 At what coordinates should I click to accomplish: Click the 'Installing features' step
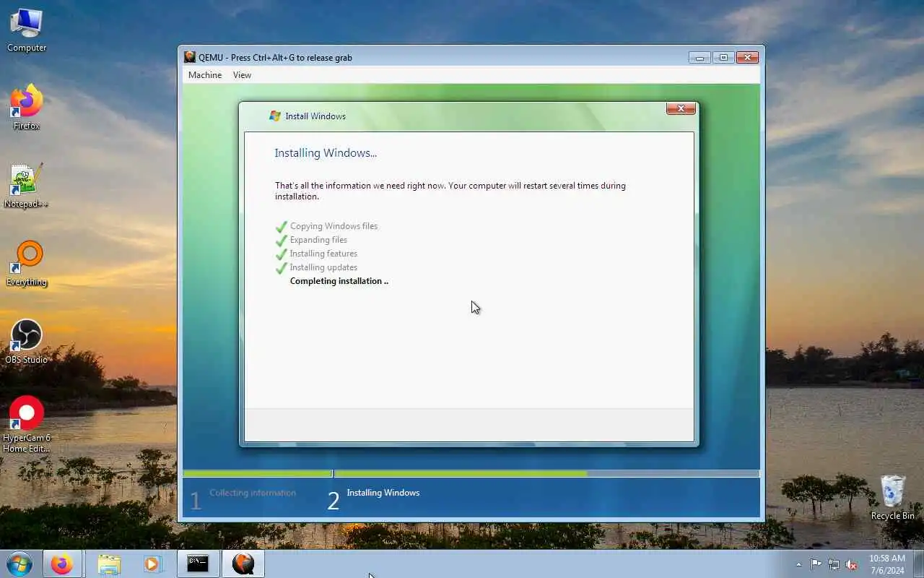(323, 254)
